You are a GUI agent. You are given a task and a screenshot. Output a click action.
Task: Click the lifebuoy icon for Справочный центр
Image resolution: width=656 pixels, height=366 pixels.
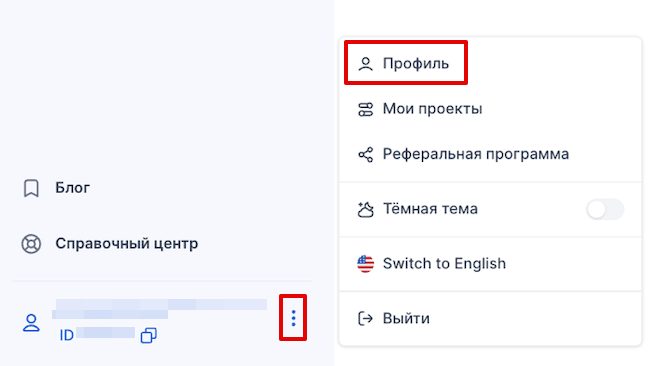pyautogui.click(x=31, y=244)
